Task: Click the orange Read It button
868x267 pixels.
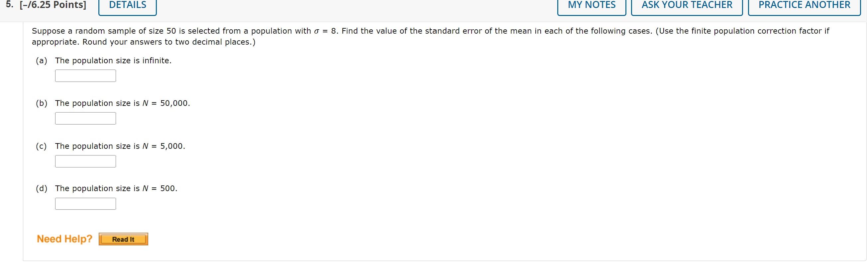Action: pos(123,239)
